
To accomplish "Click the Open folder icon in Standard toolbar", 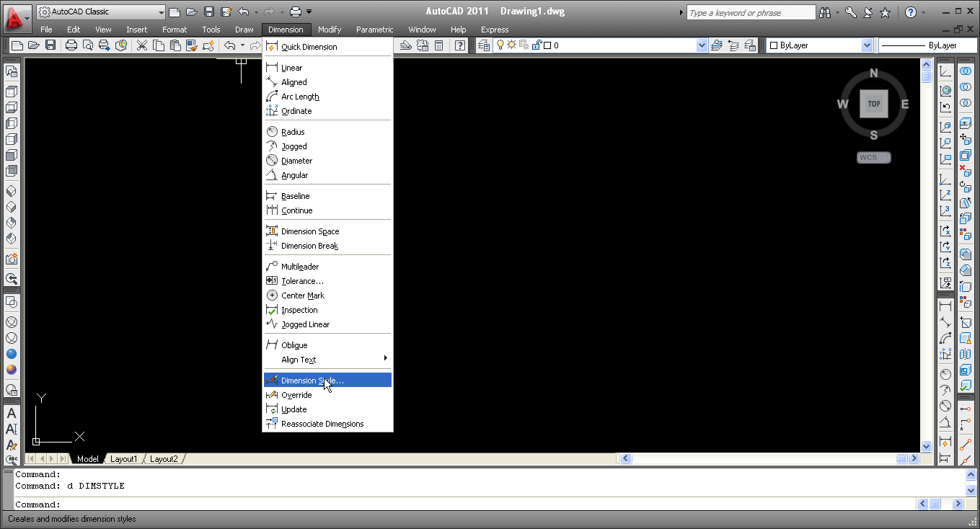I will point(33,45).
